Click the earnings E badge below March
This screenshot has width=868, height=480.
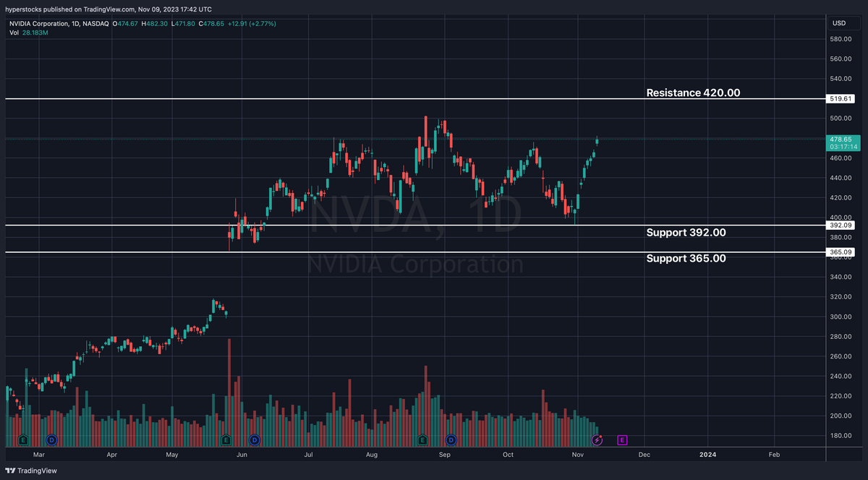(23, 439)
